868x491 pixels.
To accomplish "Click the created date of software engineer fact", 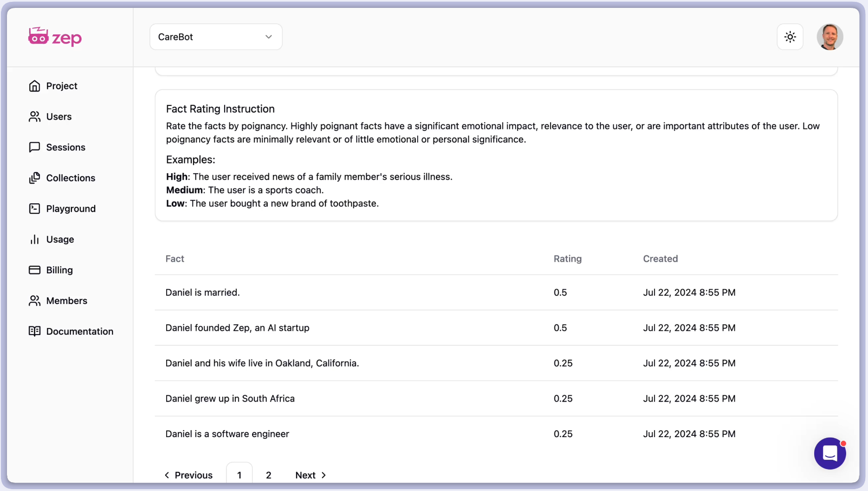I will point(689,433).
